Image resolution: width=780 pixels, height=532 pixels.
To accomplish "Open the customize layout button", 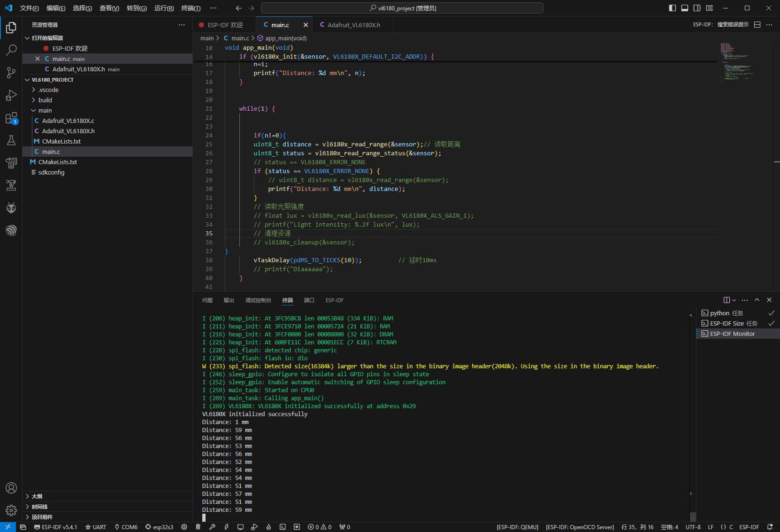I will pyautogui.click(x=709, y=8).
